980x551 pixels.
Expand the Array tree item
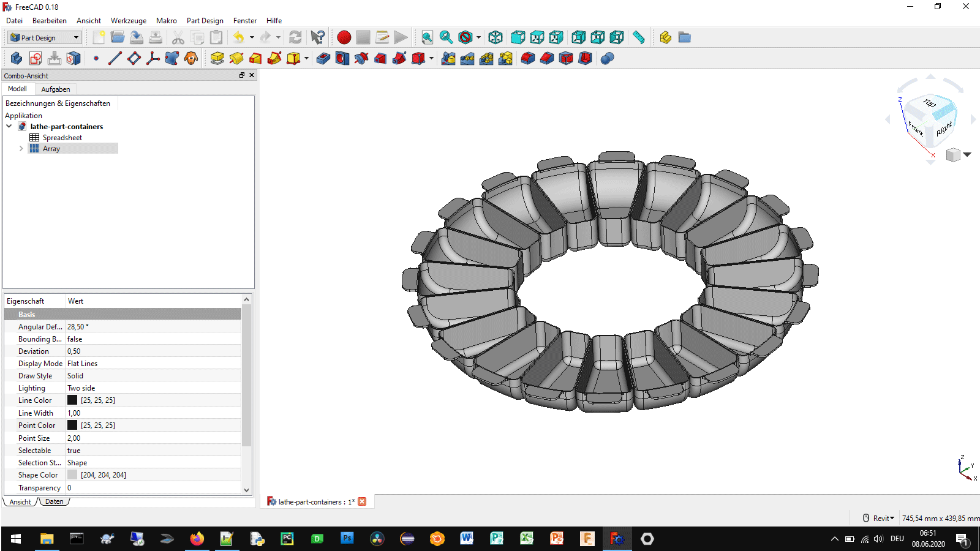pos(21,149)
